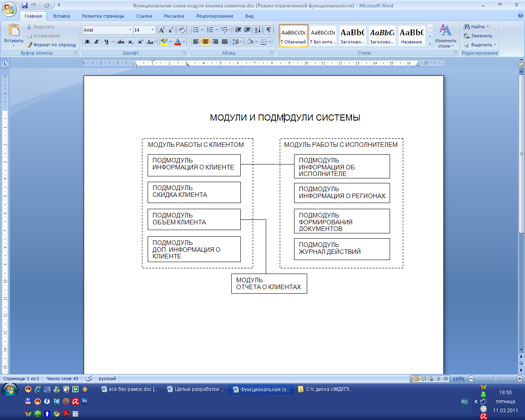Viewport: 525px width, 420px height.
Task: Toggle underline (Ч) formatting
Action: pos(107,42)
